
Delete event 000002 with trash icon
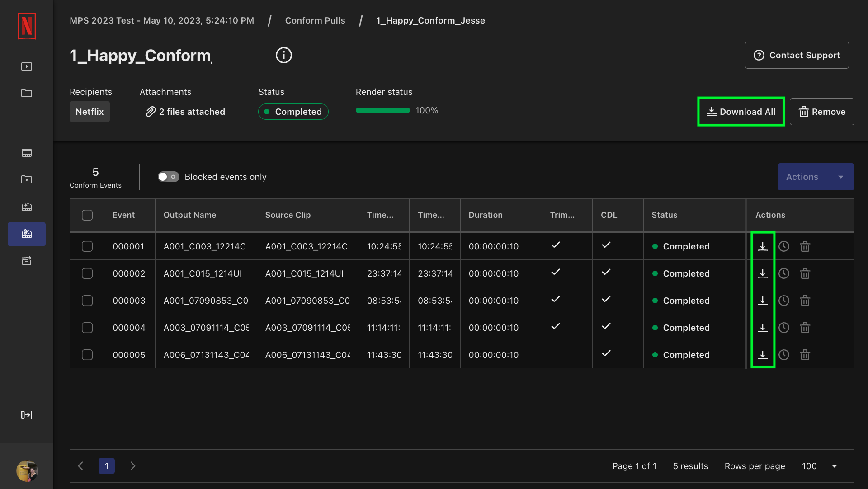pos(805,273)
